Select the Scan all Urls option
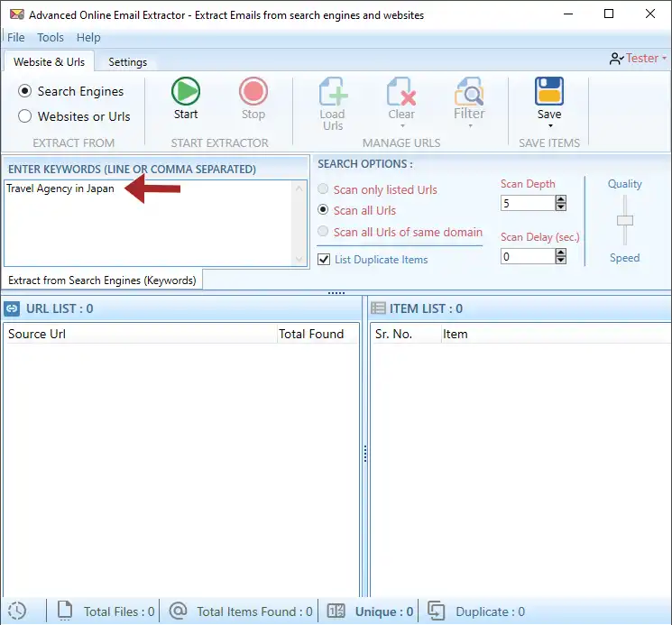Viewport: 672px width, 625px height. click(x=323, y=210)
